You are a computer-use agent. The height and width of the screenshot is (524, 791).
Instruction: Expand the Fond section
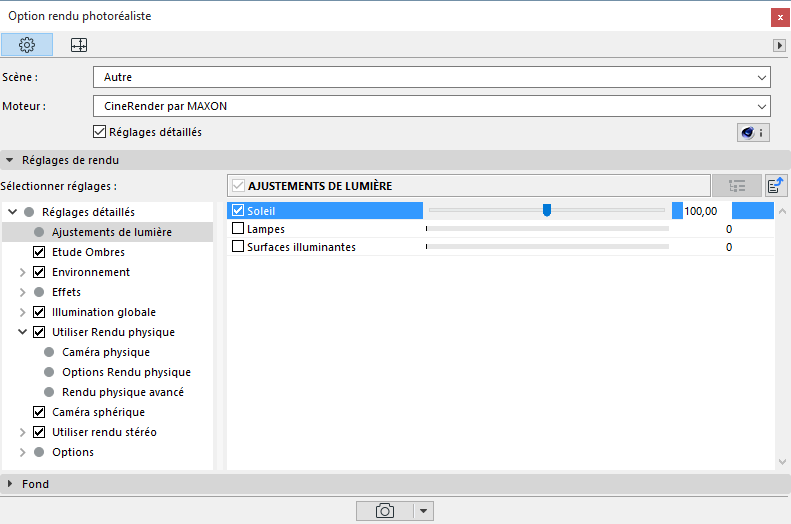(x=10, y=484)
